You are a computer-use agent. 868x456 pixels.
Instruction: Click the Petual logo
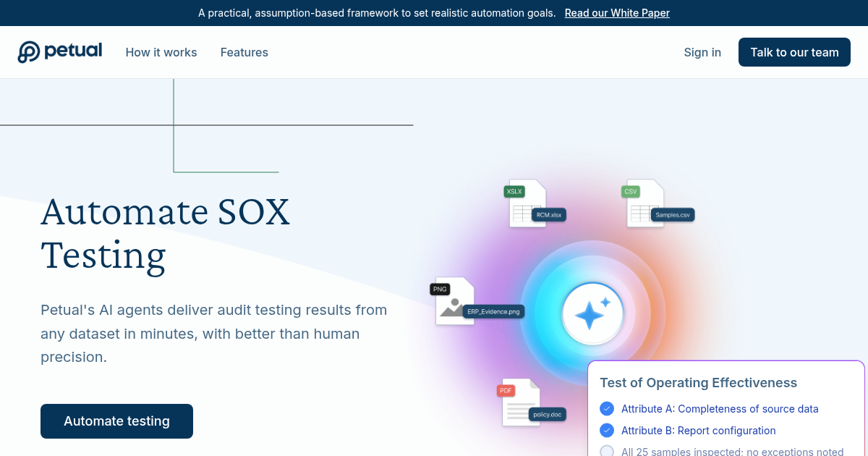[x=60, y=52]
